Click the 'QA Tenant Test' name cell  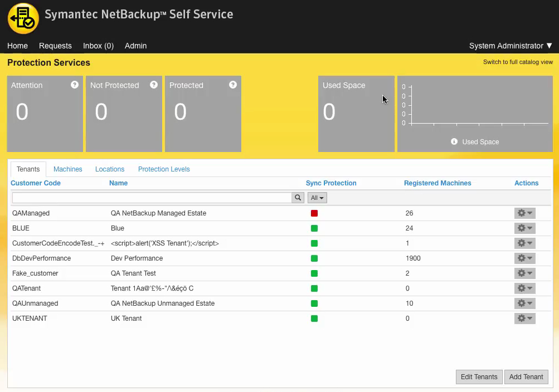coord(133,273)
